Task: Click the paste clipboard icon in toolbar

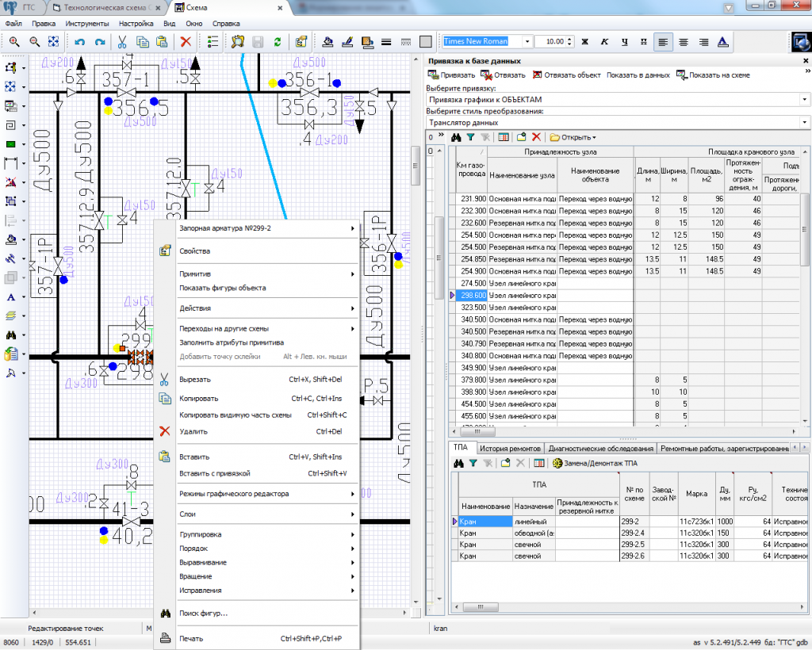Action: [162, 42]
